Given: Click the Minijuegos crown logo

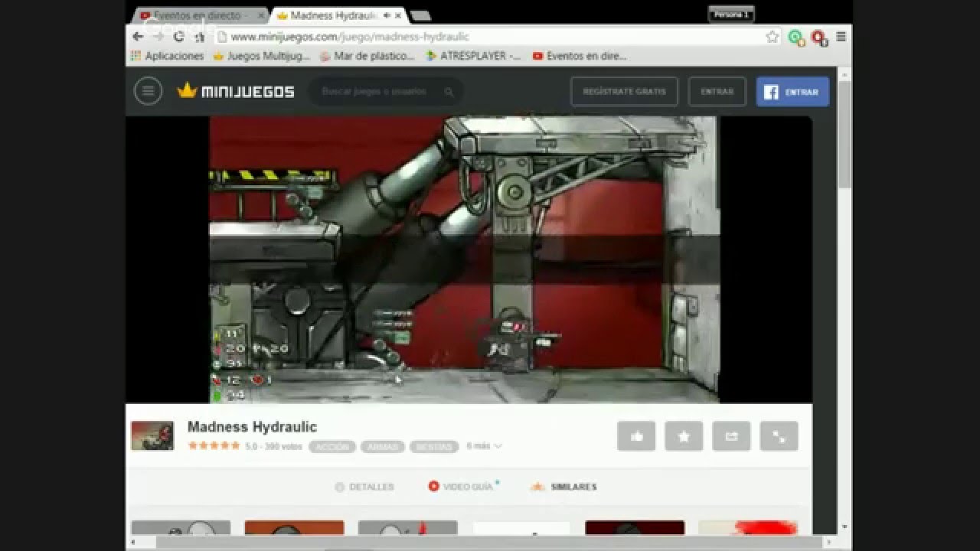Looking at the screenshot, I should coord(236,91).
